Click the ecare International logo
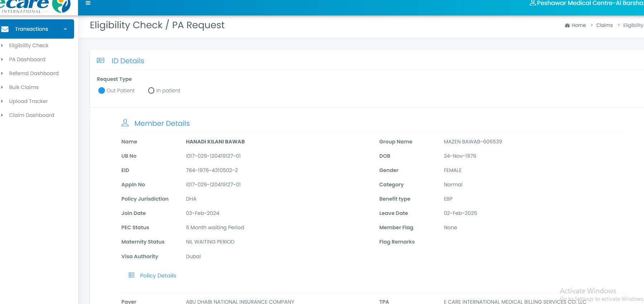This screenshot has height=304, width=644. click(35, 6)
